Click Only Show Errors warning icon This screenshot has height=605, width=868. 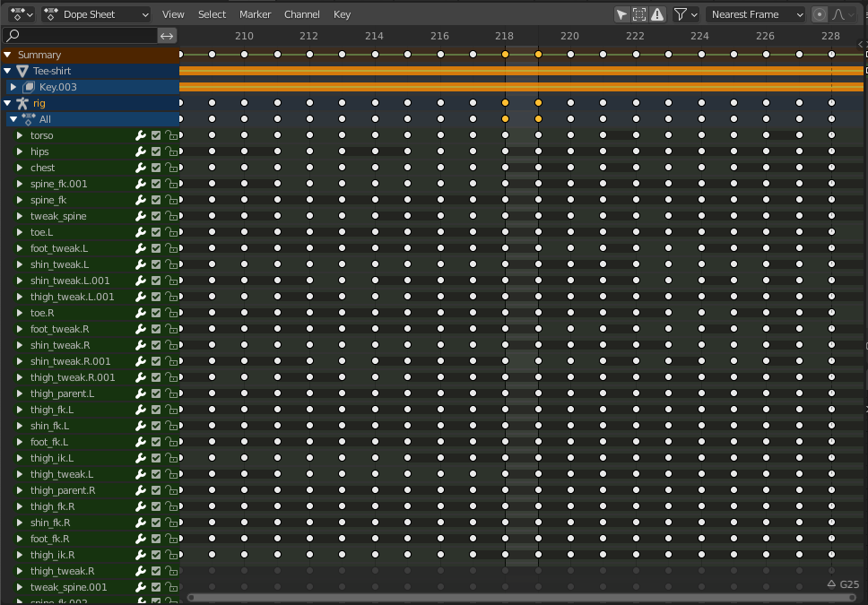657,14
